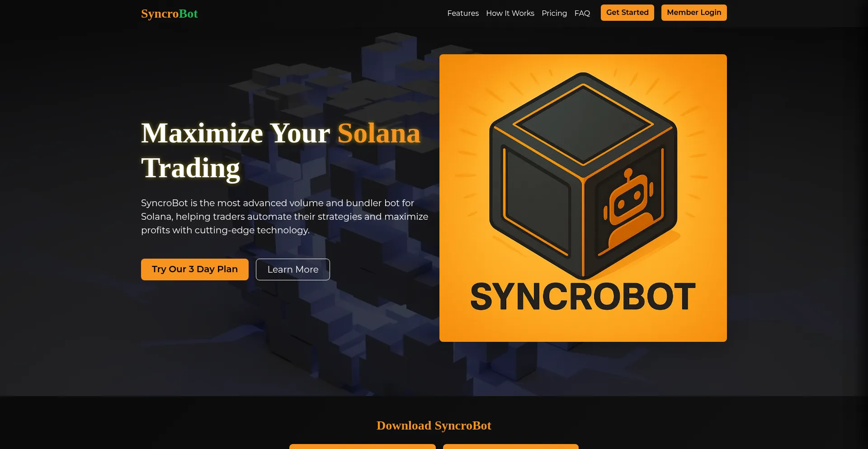Click the right orange download button at page bottom
The image size is (868, 449).
click(x=511, y=446)
